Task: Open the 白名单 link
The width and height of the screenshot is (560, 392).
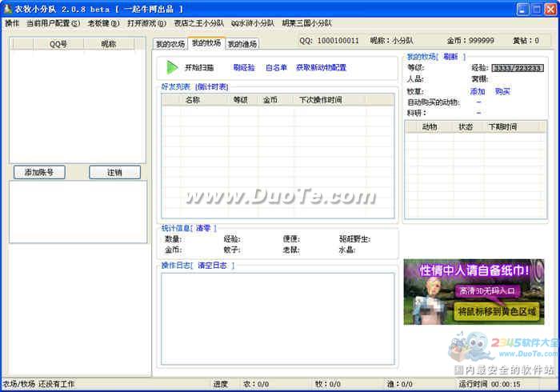Action: click(276, 68)
